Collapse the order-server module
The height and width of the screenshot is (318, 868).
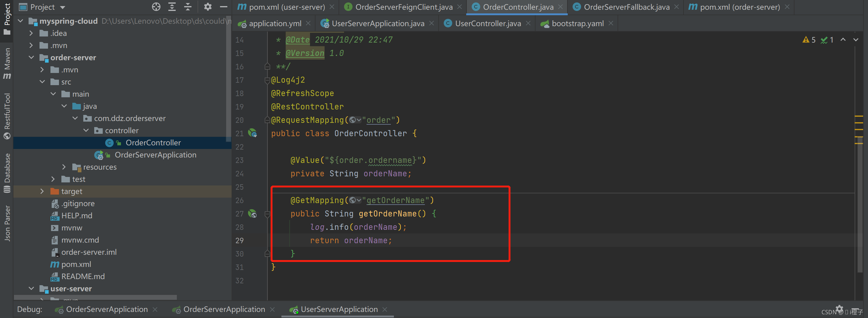point(31,57)
